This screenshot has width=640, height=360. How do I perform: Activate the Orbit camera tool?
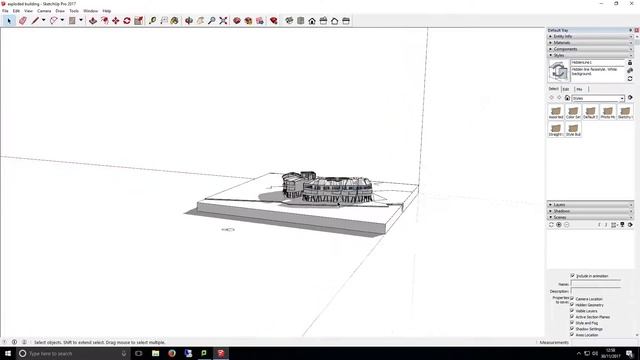click(x=189, y=20)
